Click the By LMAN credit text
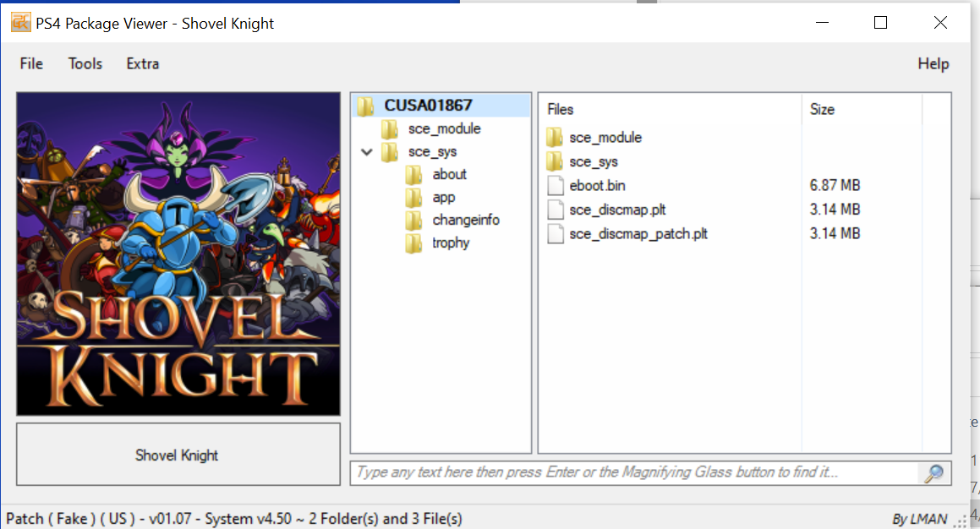Viewport: 980px width, 529px height. point(919,519)
